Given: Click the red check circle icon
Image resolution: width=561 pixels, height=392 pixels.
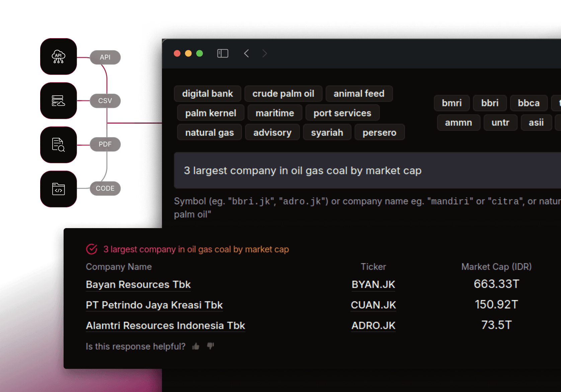Looking at the screenshot, I should pos(92,249).
